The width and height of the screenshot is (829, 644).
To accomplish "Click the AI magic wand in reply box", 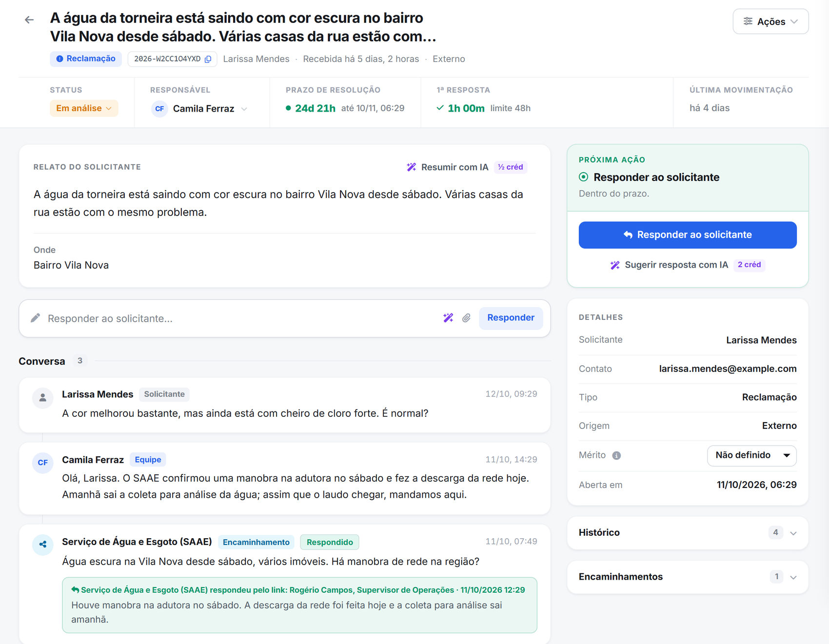I will pos(448,318).
